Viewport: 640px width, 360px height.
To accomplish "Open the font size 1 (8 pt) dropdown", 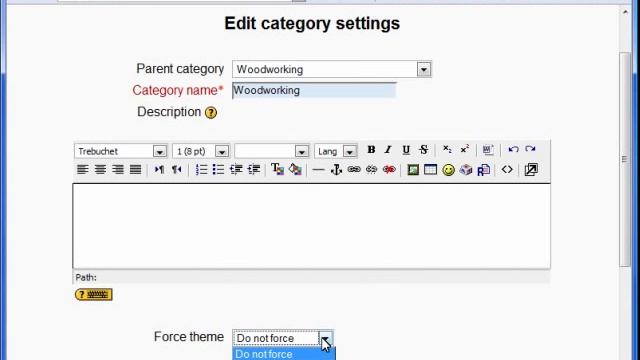I will pyautogui.click(x=201, y=151).
